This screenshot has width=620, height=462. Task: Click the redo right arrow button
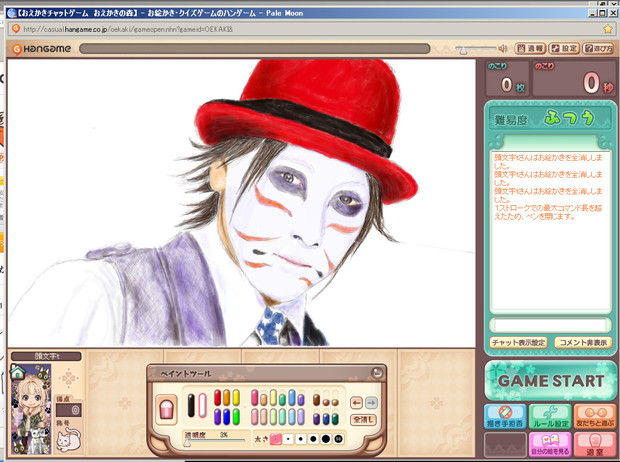(371, 403)
